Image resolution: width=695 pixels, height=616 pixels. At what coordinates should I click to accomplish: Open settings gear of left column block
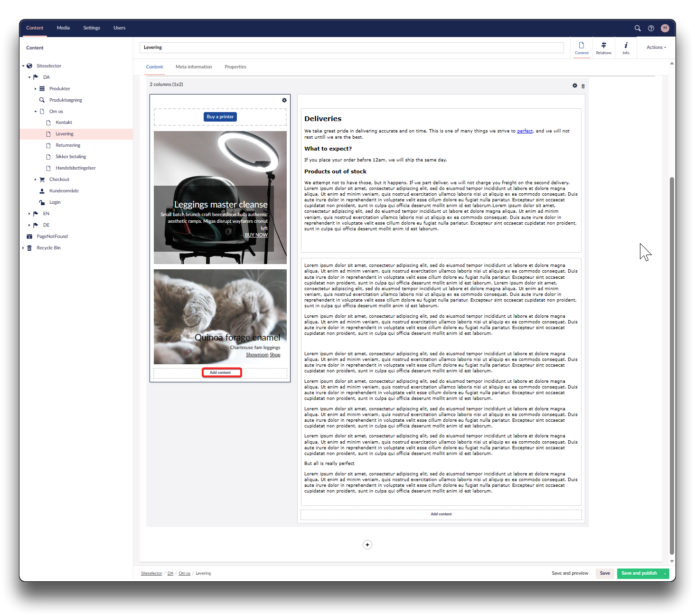click(x=284, y=100)
